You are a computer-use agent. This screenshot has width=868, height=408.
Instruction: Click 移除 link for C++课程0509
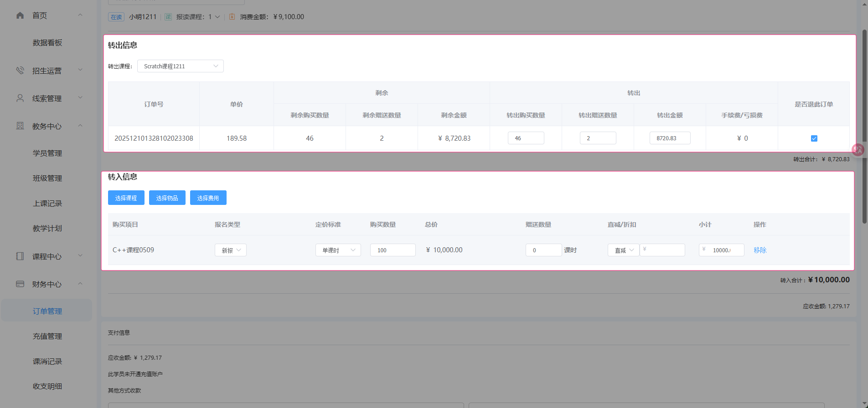tap(760, 250)
